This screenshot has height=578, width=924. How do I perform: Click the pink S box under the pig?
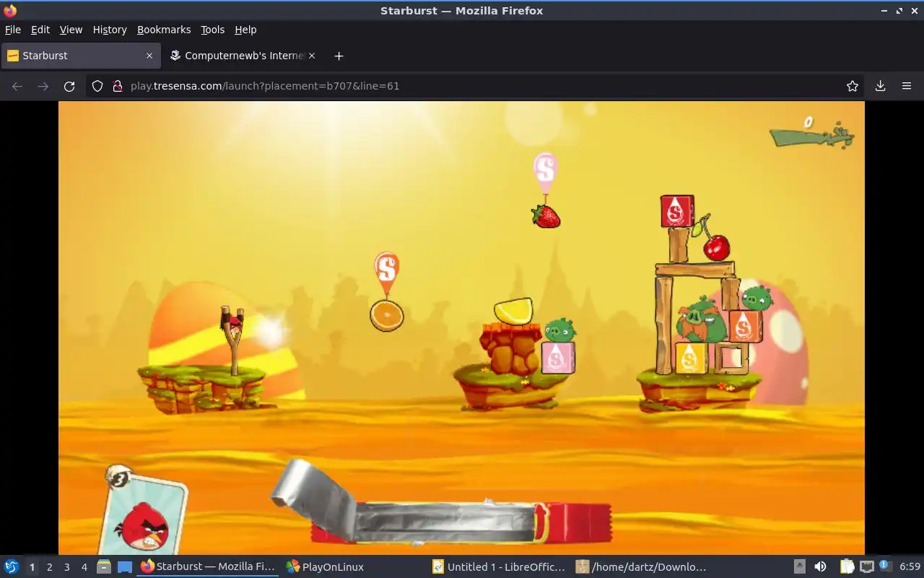click(558, 358)
